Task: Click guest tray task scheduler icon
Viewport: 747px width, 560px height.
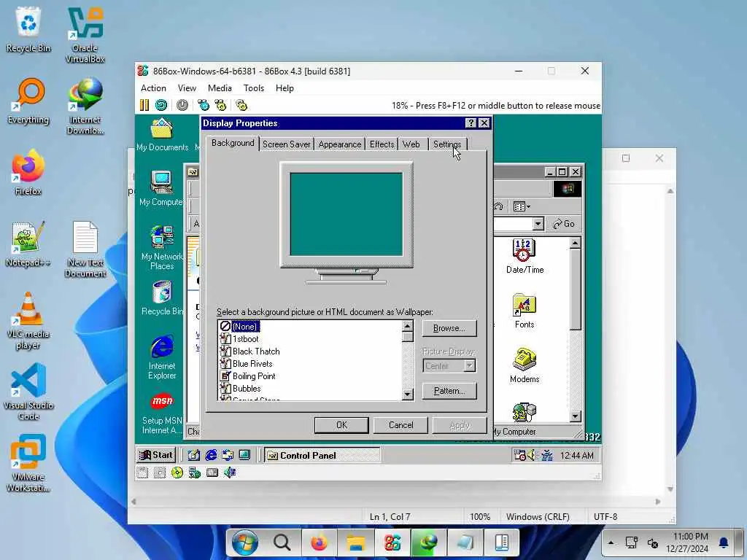Action: point(519,455)
